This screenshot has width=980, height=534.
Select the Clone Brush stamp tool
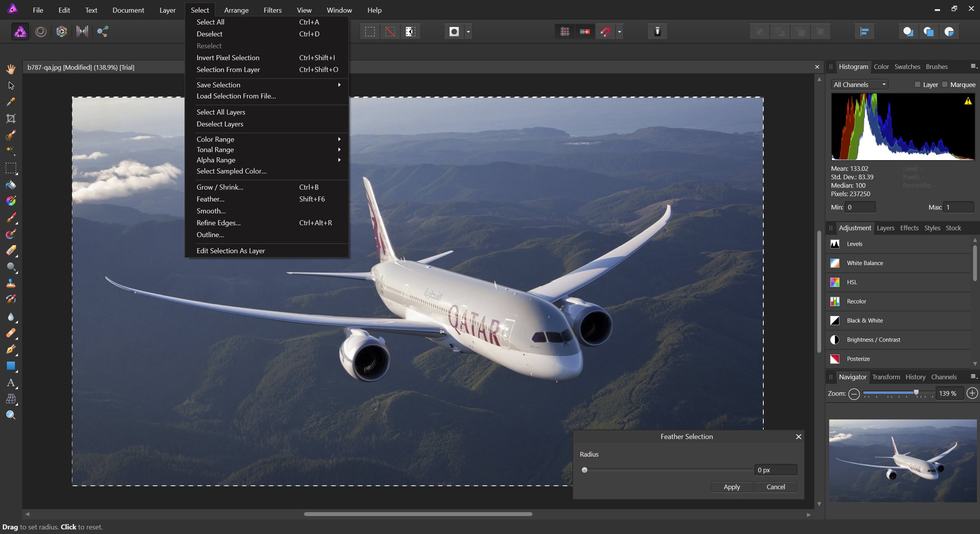pos(11,283)
